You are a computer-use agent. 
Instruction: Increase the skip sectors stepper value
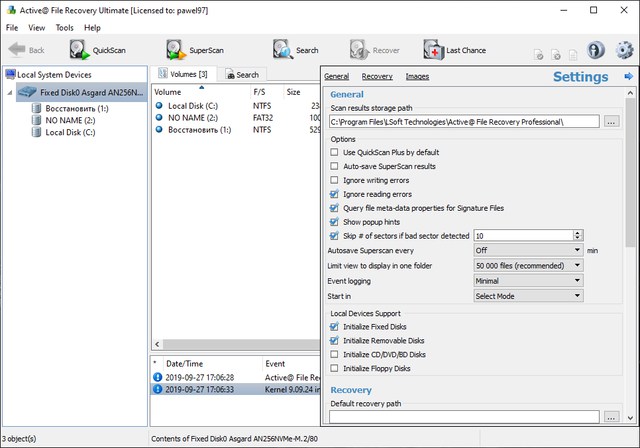(578, 232)
